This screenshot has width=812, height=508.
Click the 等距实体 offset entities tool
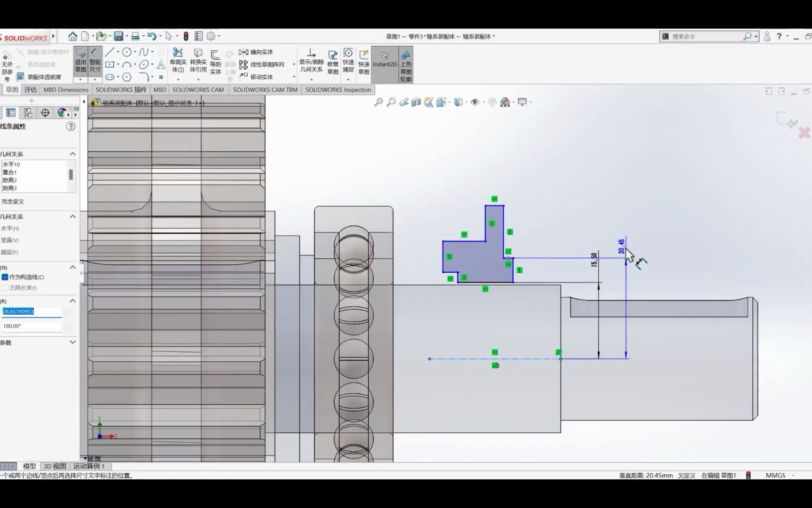point(216,62)
